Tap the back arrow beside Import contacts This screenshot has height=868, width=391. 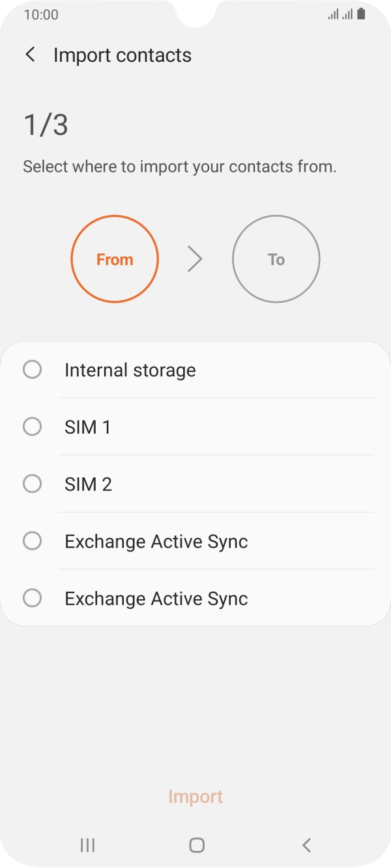(x=30, y=55)
